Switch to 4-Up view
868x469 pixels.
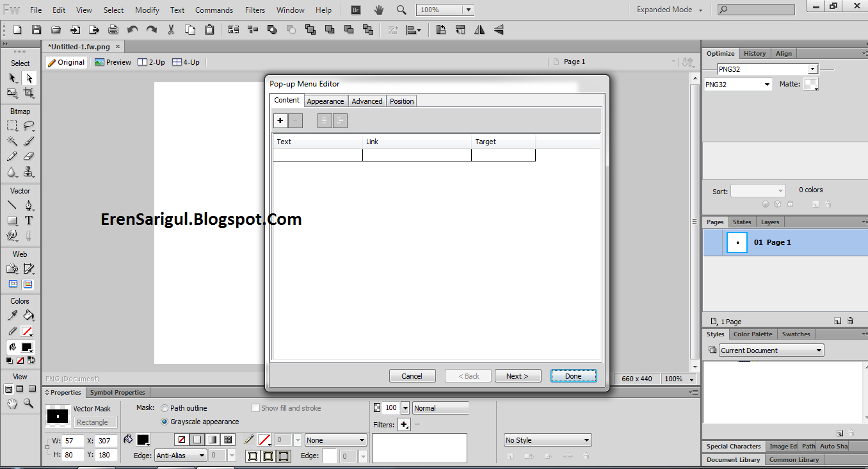coord(186,62)
